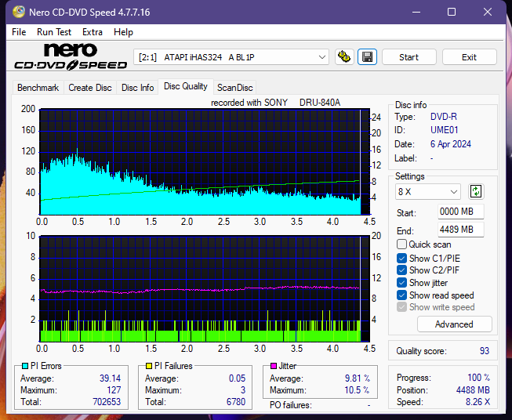Click the PI Errors upper graph

205,162
